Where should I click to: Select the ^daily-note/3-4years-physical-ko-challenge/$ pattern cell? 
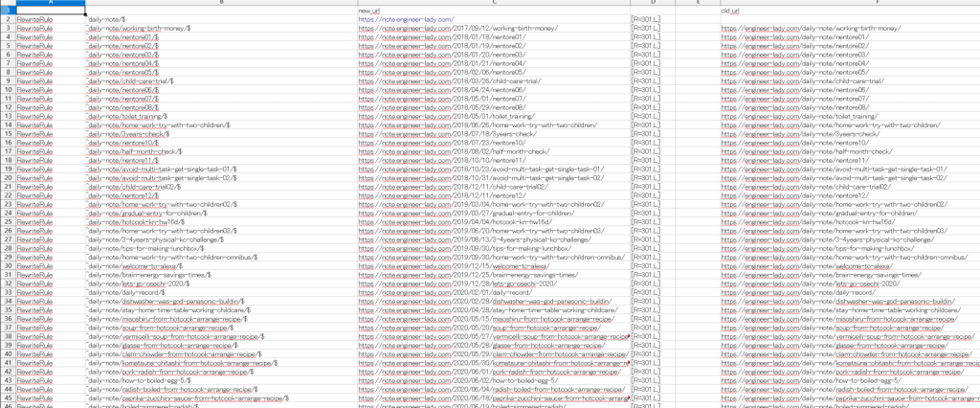(221, 239)
